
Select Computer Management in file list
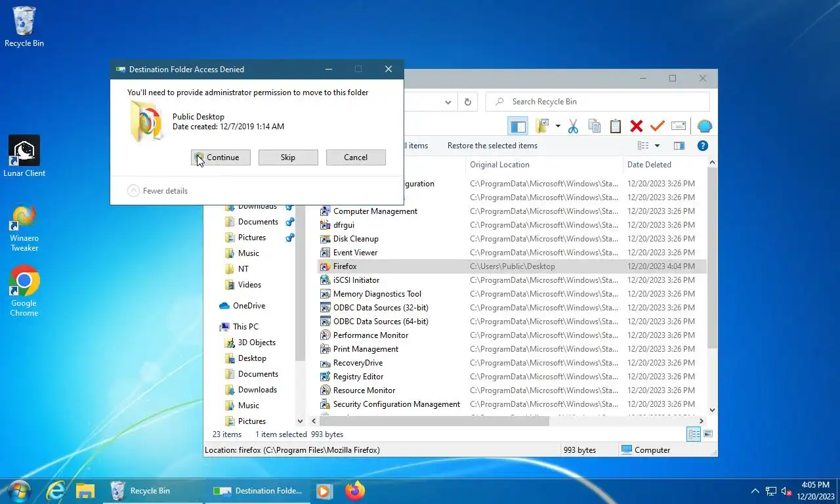(x=375, y=211)
